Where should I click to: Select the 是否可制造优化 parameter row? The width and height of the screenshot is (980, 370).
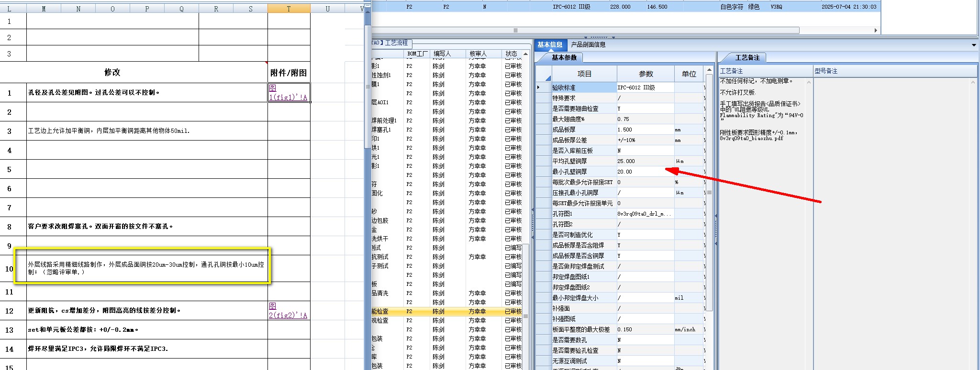620,235
